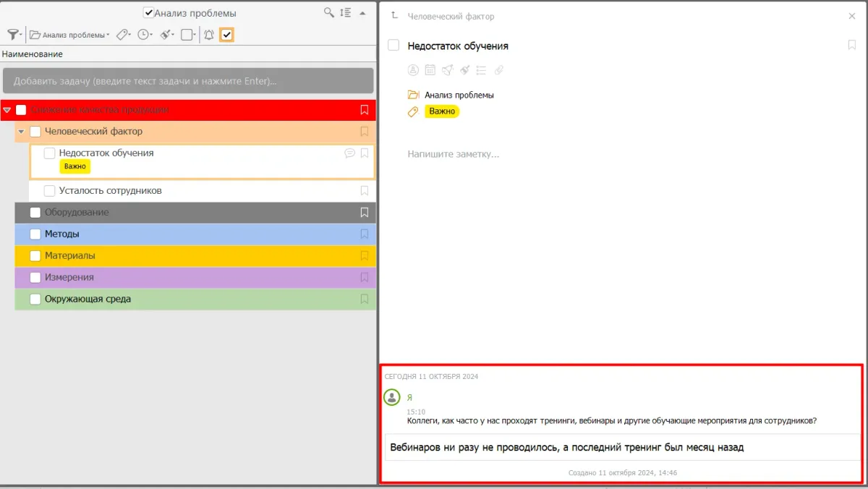This screenshot has height=489, width=868.
Task: Collapse the Человеческий фактор tree branch
Action: point(21,132)
